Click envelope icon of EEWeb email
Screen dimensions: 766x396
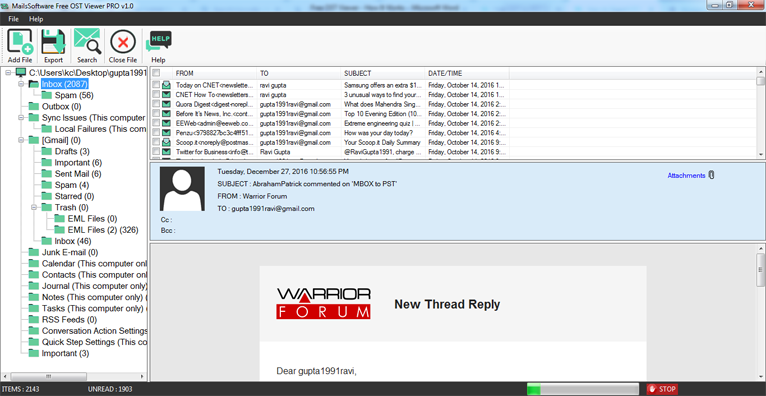pyautogui.click(x=166, y=123)
